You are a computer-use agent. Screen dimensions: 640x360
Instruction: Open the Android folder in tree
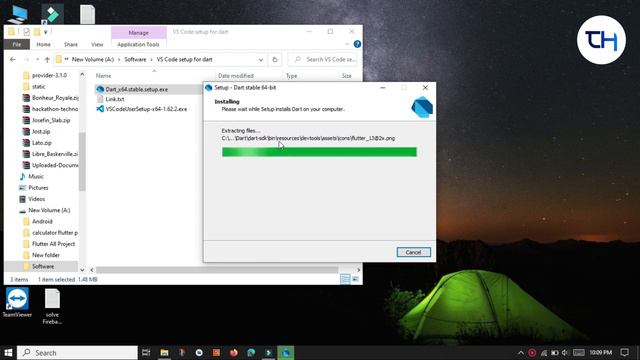(x=42, y=221)
